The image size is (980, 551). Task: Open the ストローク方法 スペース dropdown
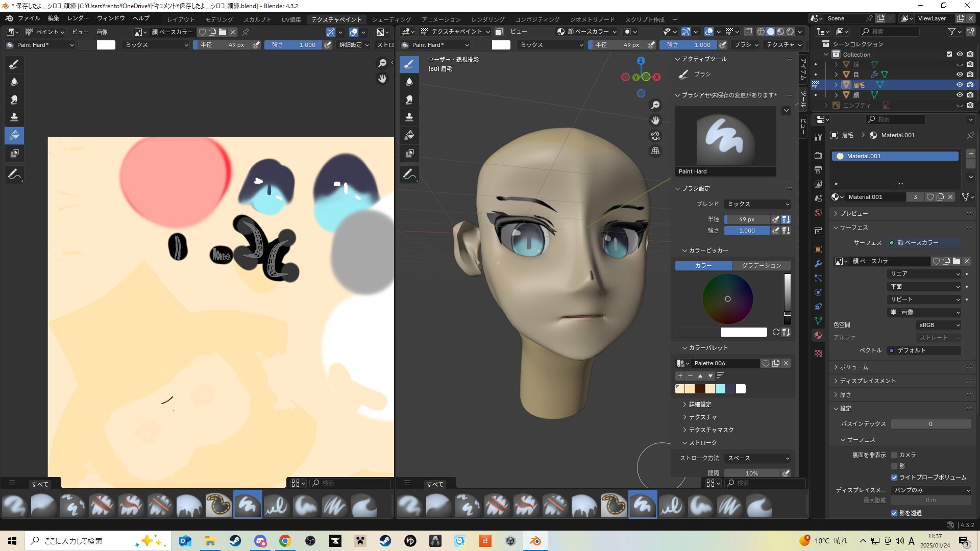[758, 458]
